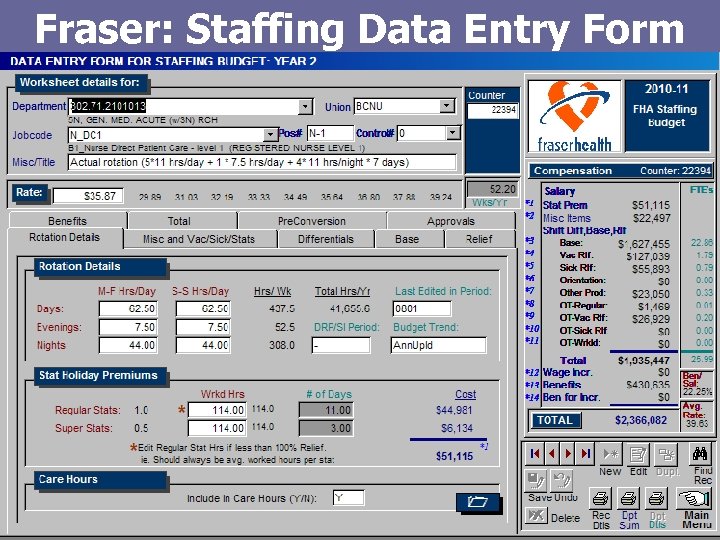Print Rec Dtls report

point(601,498)
